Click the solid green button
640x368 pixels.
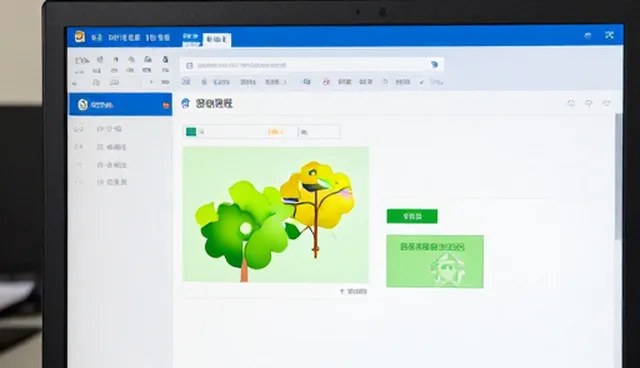pos(412,216)
